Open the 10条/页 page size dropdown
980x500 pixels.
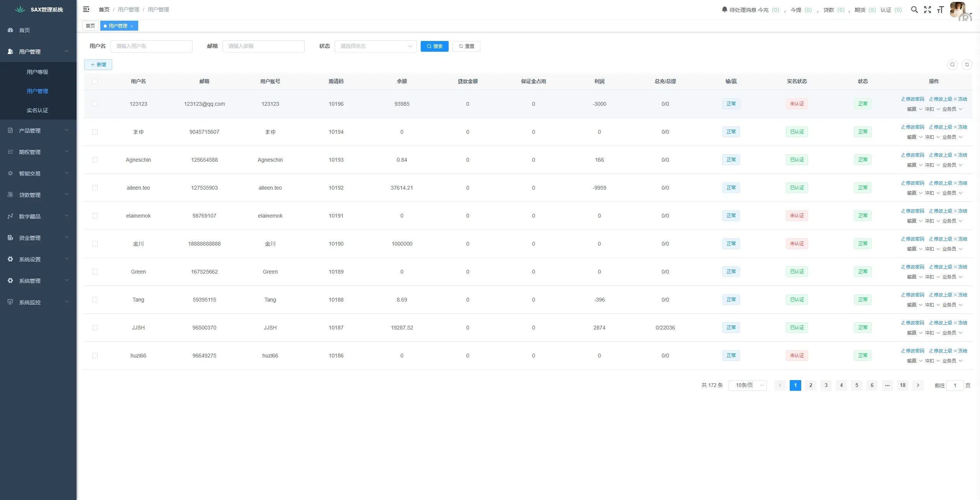(747, 385)
